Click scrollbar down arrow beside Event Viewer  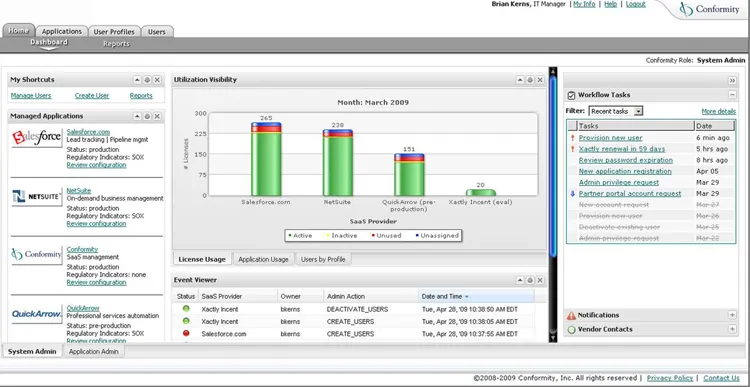(x=553, y=338)
